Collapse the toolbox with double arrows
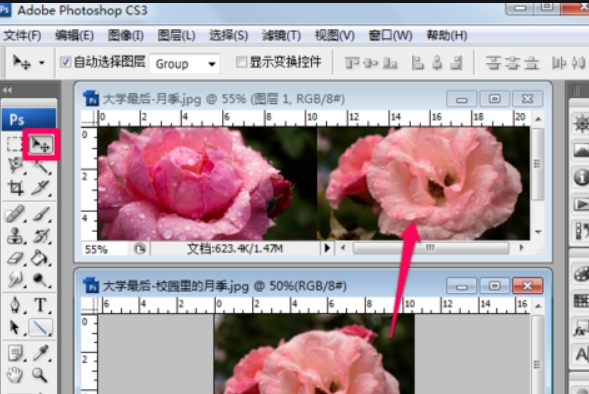Viewport: 589px width, 394px height. pos(7,90)
